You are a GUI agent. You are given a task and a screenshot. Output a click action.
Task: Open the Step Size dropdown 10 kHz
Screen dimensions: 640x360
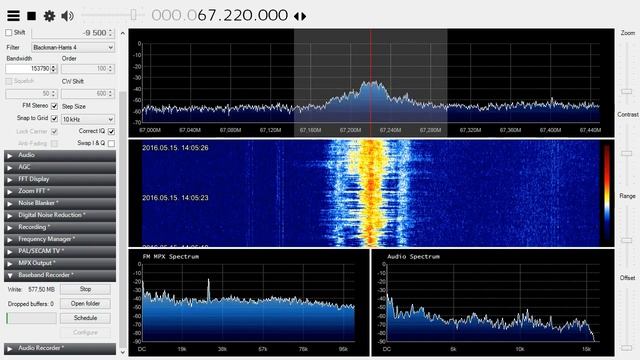[x=88, y=119]
